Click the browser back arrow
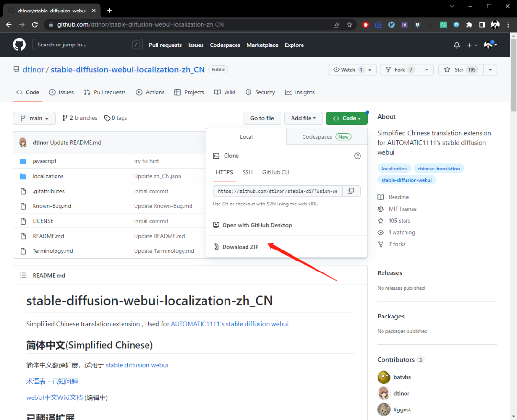 click(9, 25)
